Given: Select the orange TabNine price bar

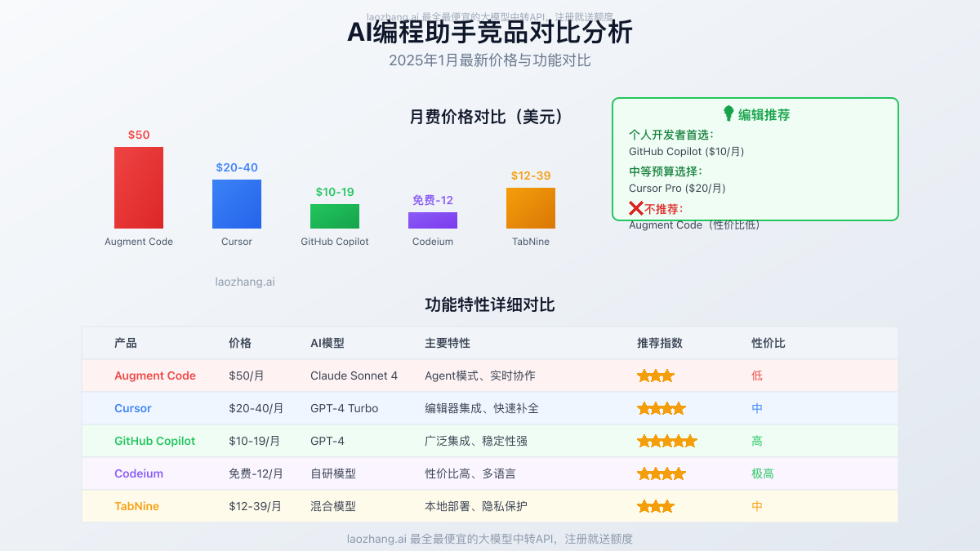Looking at the screenshot, I should [531, 208].
